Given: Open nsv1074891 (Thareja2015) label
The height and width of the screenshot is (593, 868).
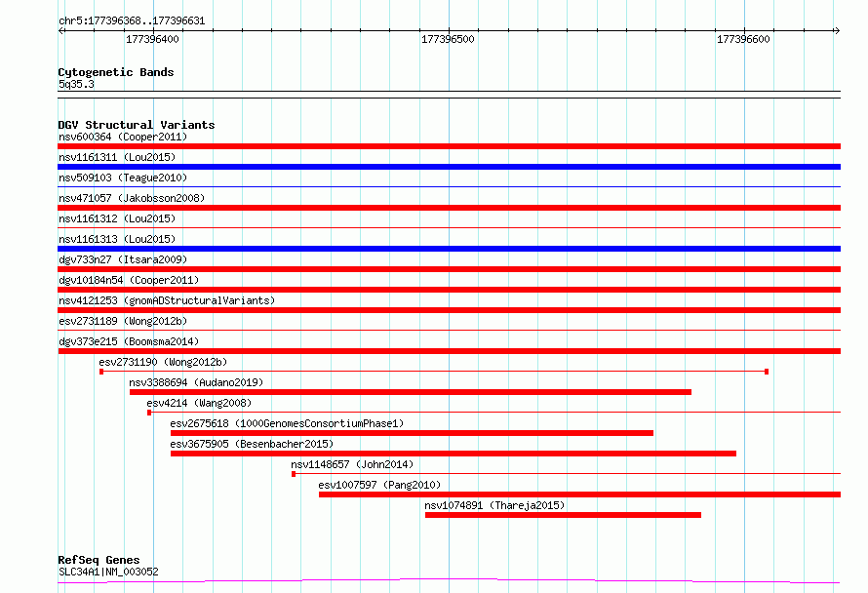Looking at the screenshot, I should tap(494, 505).
